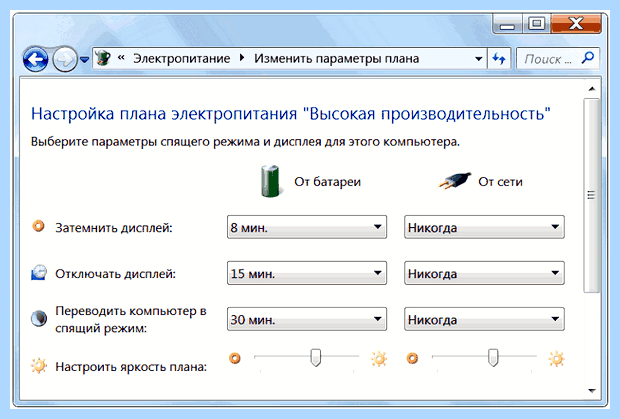Image resolution: width=620 pixels, height=419 pixels.
Task: Click the monitor clock icon beside Отключать дисплей
Action: tap(39, 273)
